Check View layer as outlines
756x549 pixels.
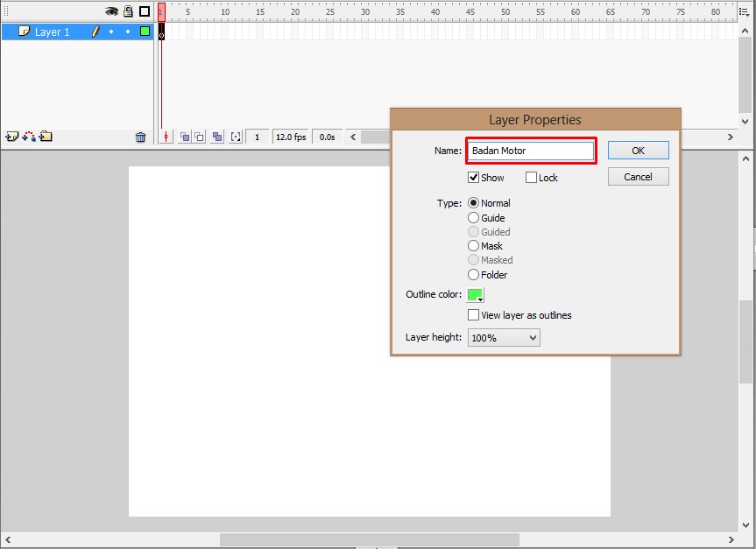[x=474, y=314]
